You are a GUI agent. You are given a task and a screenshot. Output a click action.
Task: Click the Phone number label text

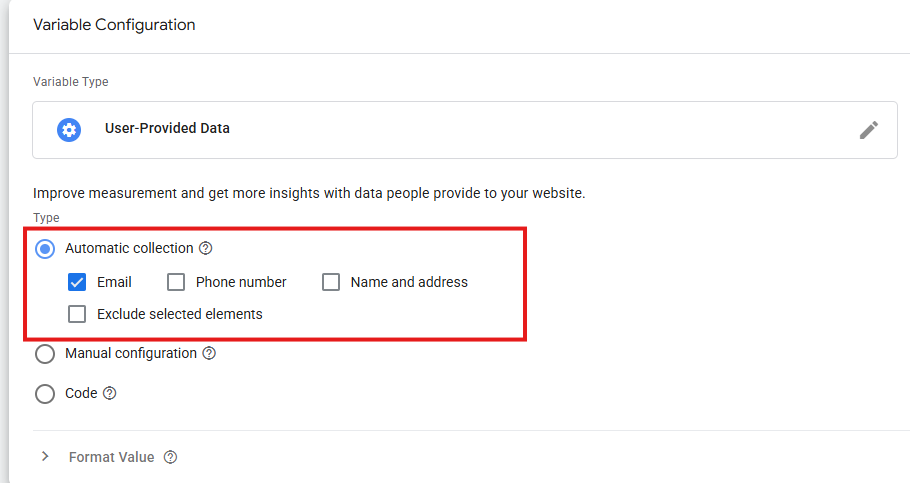tap(241, 282)
